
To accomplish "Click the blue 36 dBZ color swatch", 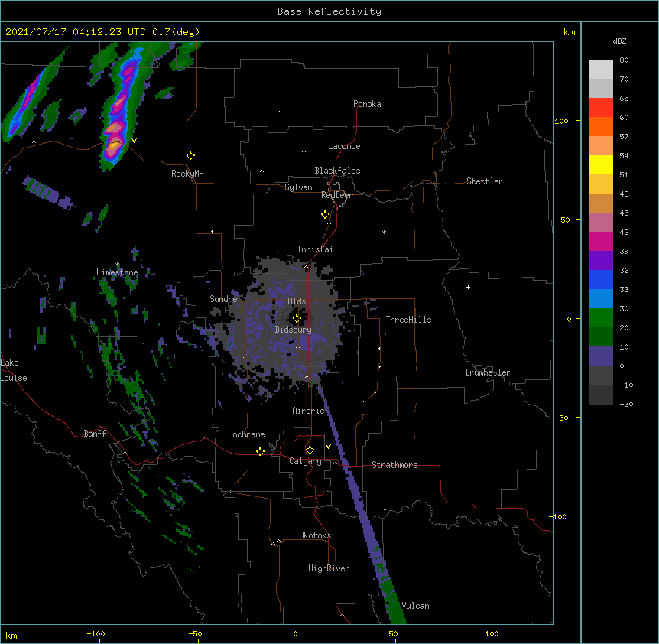I will pos(601,279).
